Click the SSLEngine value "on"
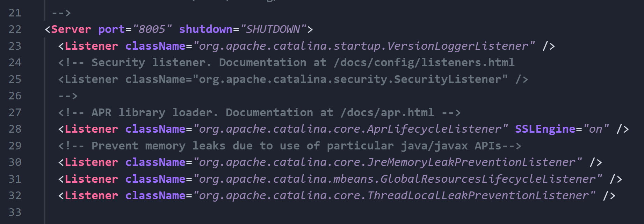The height and width of the screenshot is (224, 644). (596, 129)
